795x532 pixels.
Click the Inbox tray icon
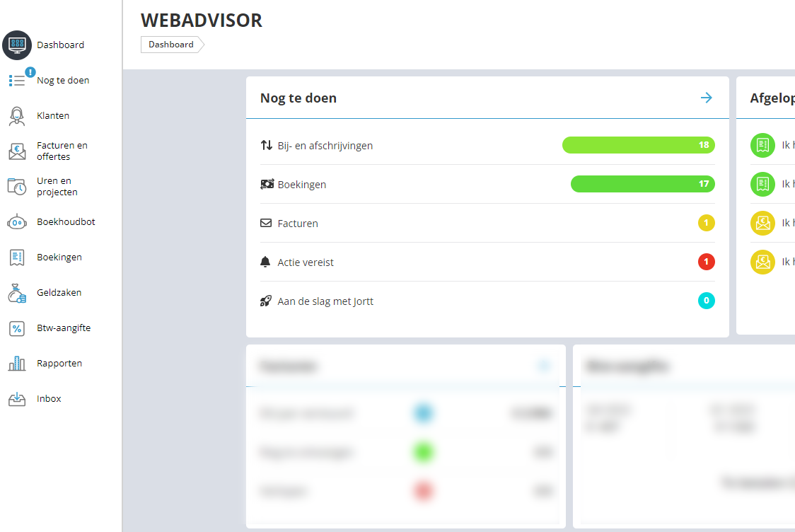(17, 399)
